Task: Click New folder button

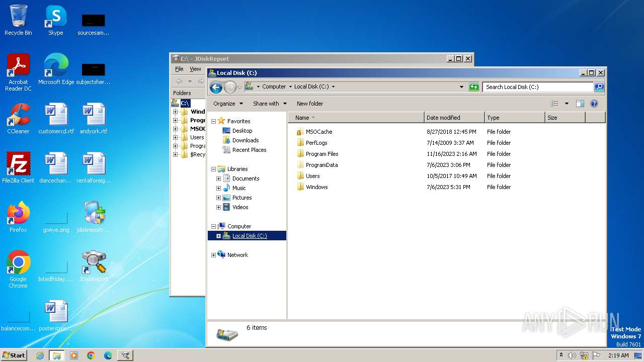Action: pyautogui.click(x=310, y=104)
